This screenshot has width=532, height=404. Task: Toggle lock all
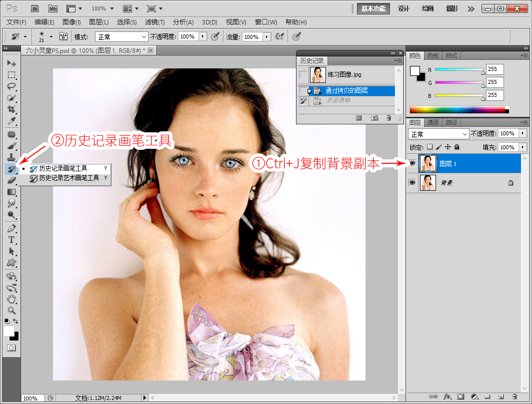(x=456, y=147)
